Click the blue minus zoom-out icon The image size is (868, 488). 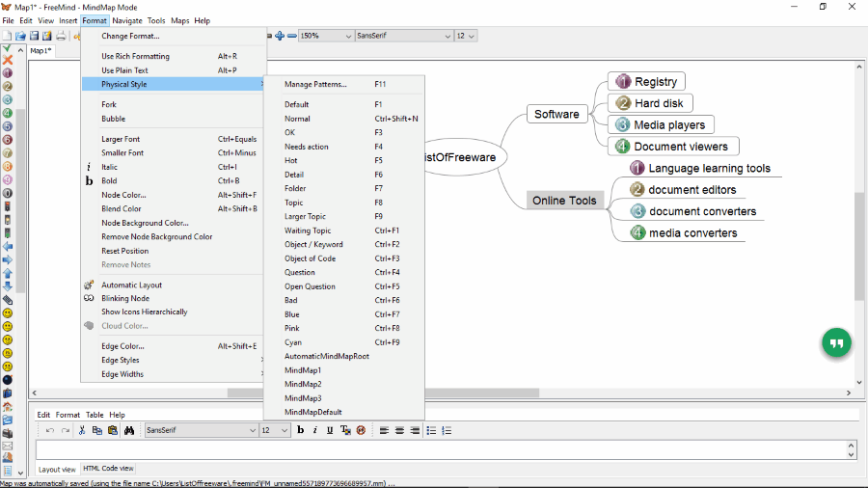(291, 36)
